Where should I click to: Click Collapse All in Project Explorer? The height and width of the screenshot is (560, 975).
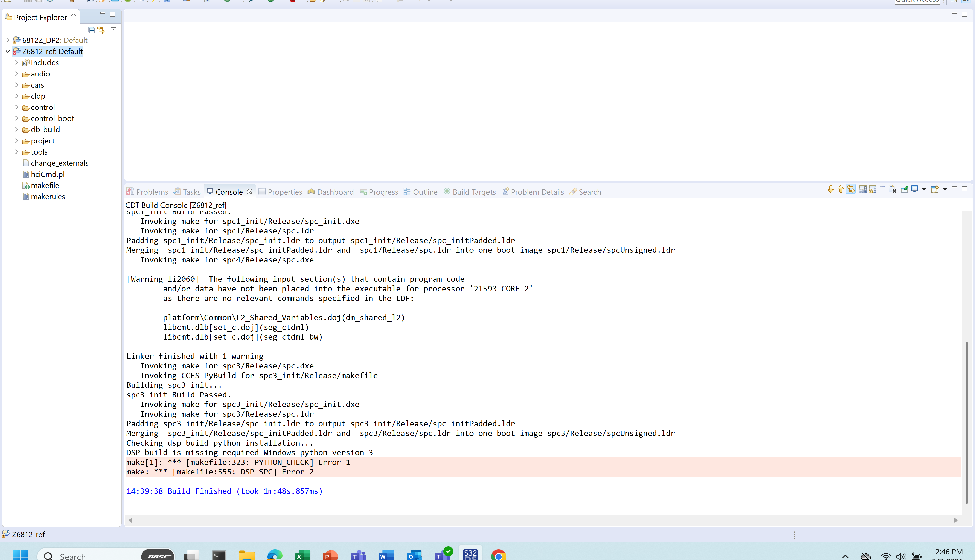(x=91, y=30)
